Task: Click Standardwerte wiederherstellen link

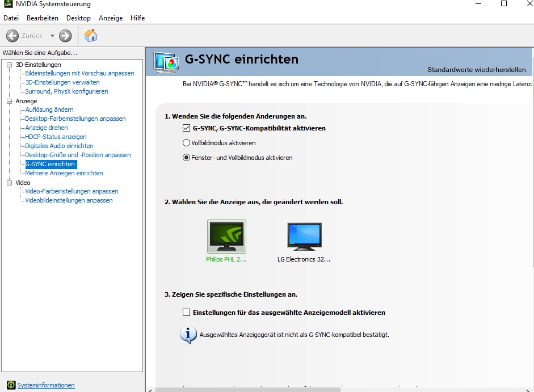Action: click(x=476, y=70)
